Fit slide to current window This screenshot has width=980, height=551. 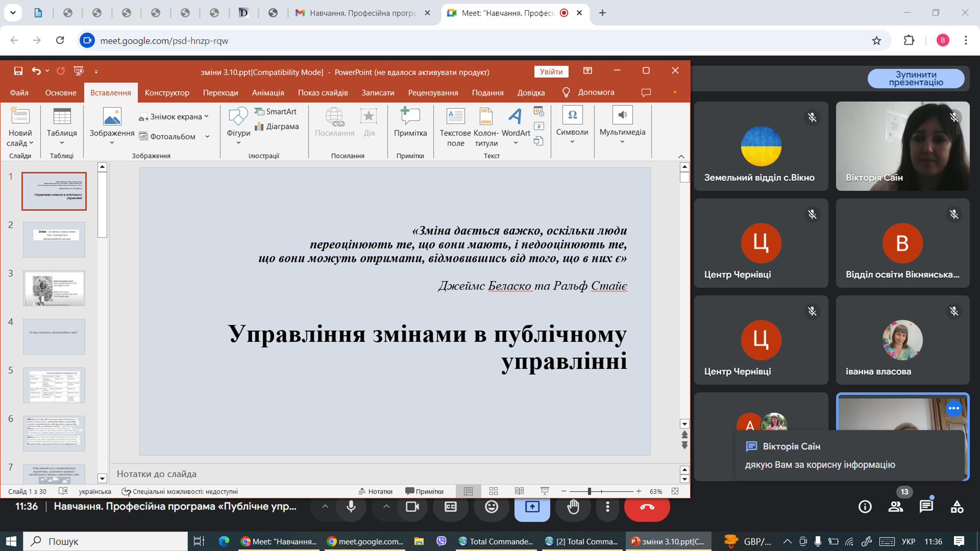675,491
